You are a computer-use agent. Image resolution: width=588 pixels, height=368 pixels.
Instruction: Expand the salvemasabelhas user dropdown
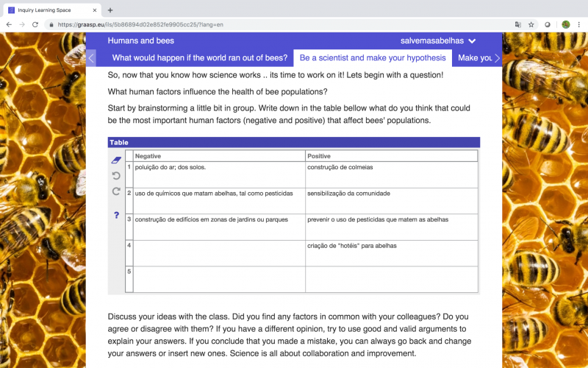click(x=438, y=40)
